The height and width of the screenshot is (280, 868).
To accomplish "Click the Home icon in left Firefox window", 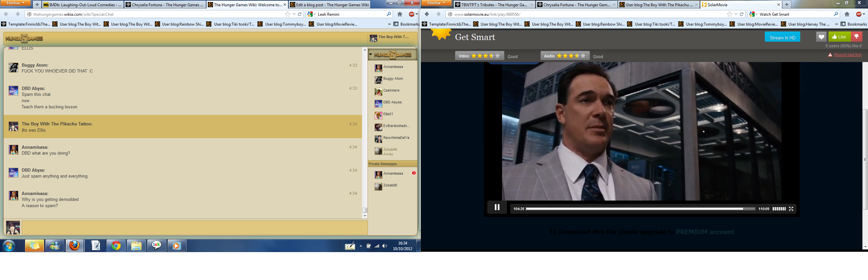I will [399, 14].
